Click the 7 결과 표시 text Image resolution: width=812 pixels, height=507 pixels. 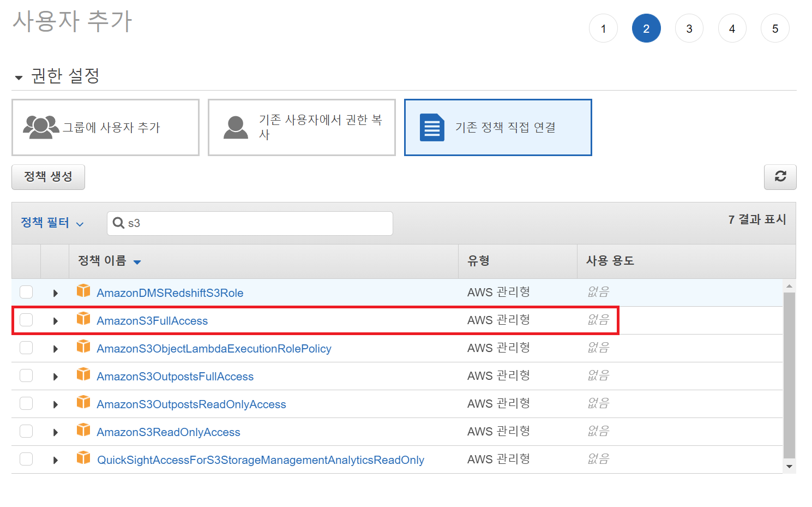757,219
